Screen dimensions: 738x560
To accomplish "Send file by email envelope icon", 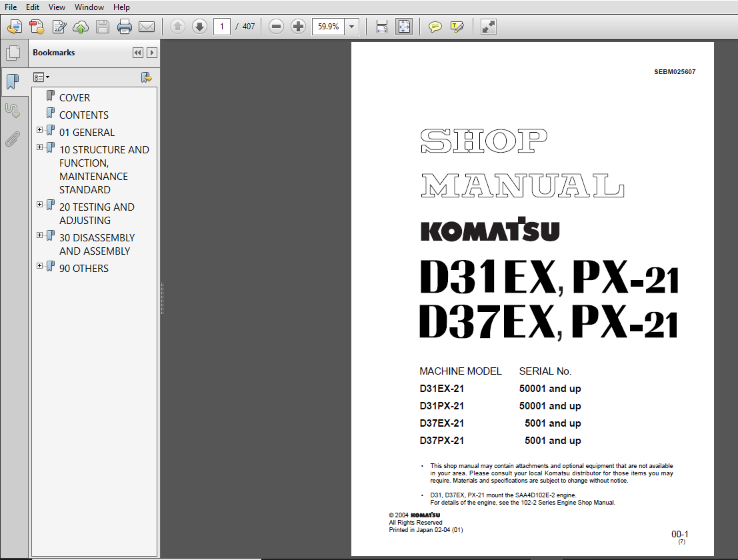I will [147, 27].
